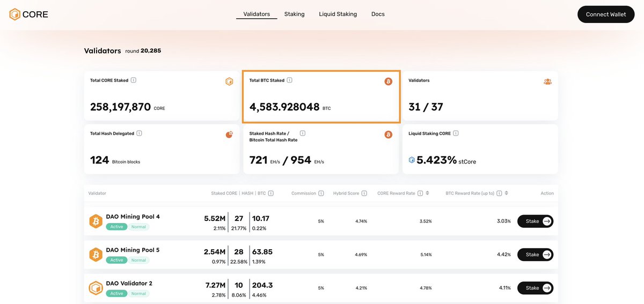Image resolution: width=644 pixels, height=304 pixels.
Task: Click Bitcoin icon in Total BTC Staked card
Action: [388, 81]
